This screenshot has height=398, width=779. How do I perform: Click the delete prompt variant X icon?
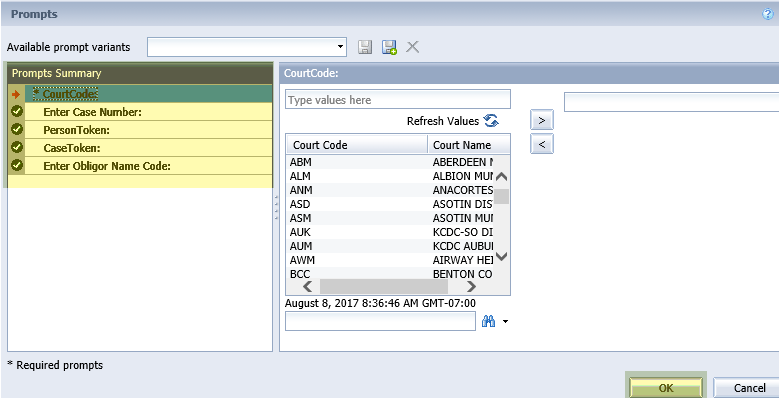click(x=412, y=47)
